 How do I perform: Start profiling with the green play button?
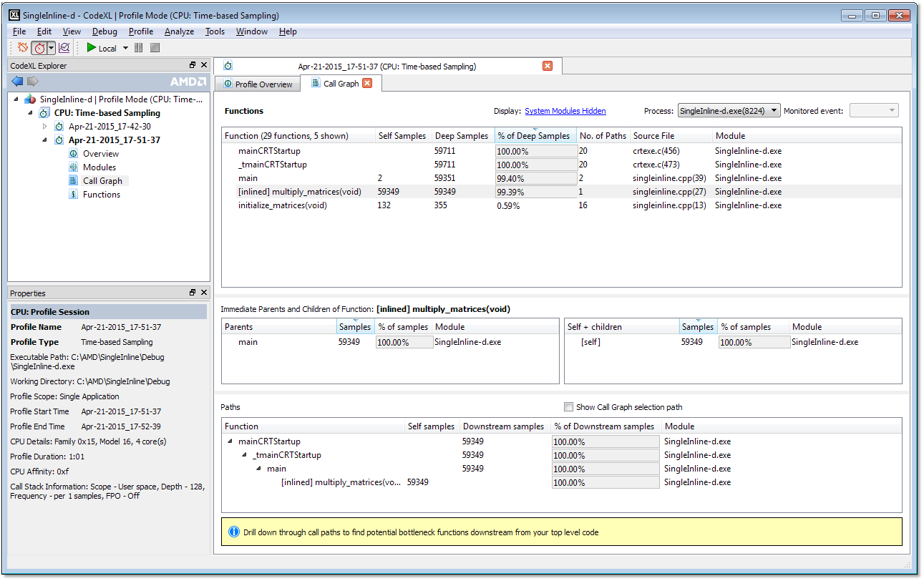(91, 48)
